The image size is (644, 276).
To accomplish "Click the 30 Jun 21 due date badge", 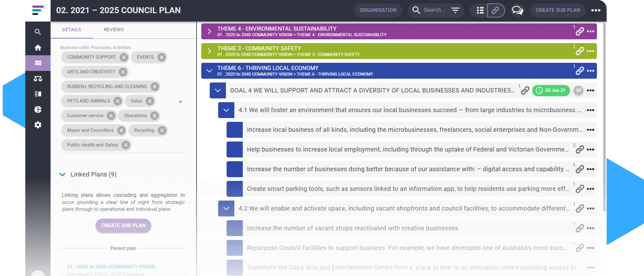I will [551, 90].
